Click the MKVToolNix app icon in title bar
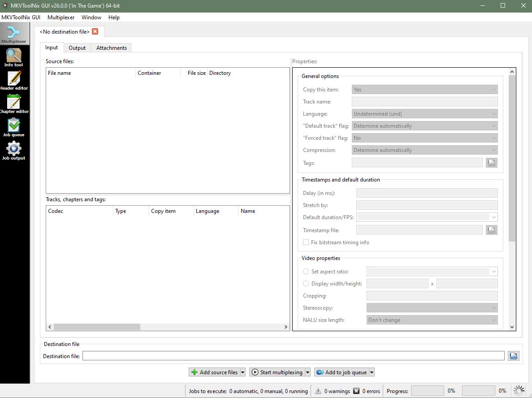 coord(5,5)
